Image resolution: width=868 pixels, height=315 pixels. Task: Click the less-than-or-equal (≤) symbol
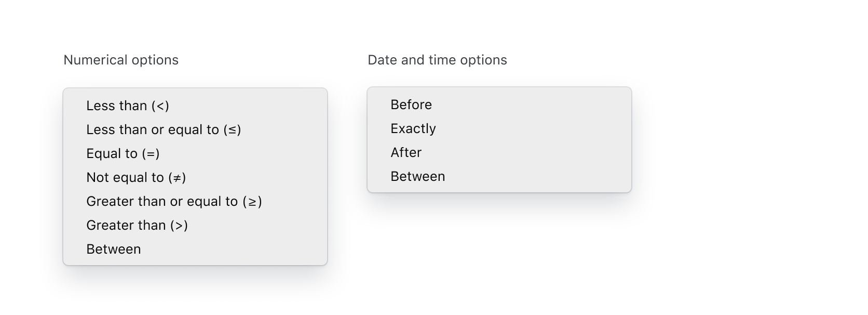click(x=233, y=130)
